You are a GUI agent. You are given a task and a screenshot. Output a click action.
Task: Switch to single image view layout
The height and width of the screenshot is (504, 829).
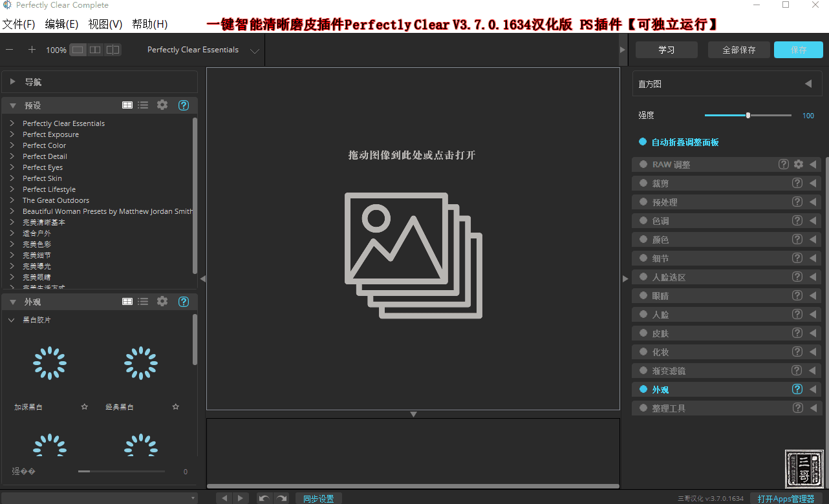point(78,50)
